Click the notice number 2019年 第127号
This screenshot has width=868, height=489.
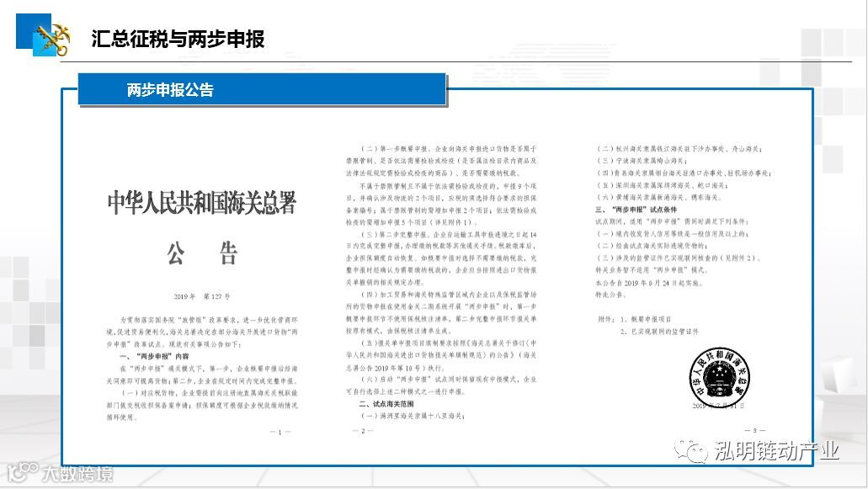(x=201, y=296)
